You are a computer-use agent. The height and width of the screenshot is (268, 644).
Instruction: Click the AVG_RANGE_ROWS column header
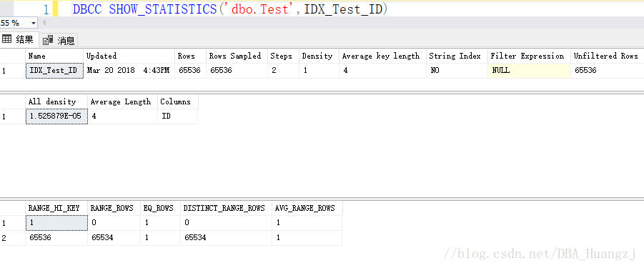tap(307, 208)
